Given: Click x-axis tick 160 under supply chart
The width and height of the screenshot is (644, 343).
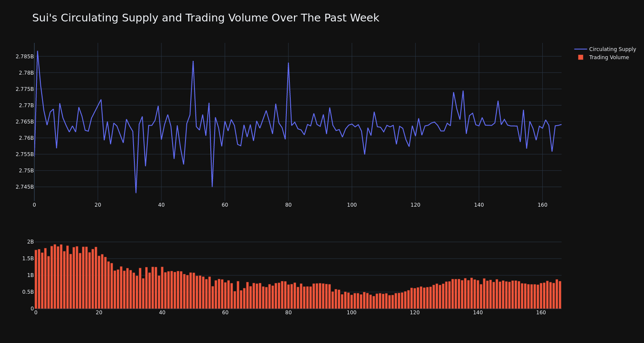Looking at the screenshot, I should coord(543,205).
